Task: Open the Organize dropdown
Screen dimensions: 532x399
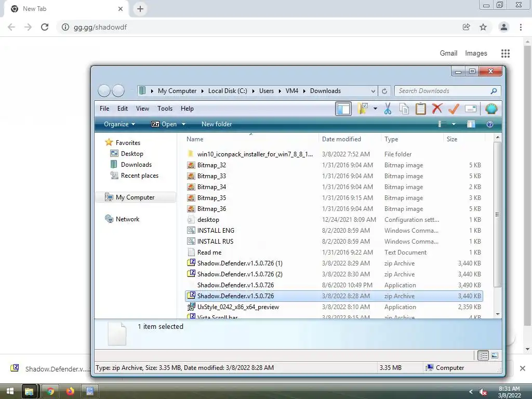Action: point(119,124)
